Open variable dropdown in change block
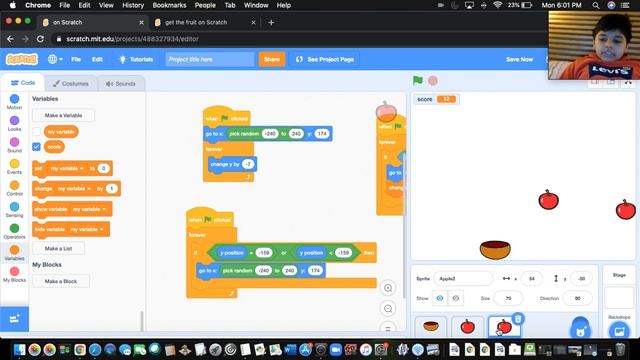This screenshot has width=640, height=360. point(74,189)
